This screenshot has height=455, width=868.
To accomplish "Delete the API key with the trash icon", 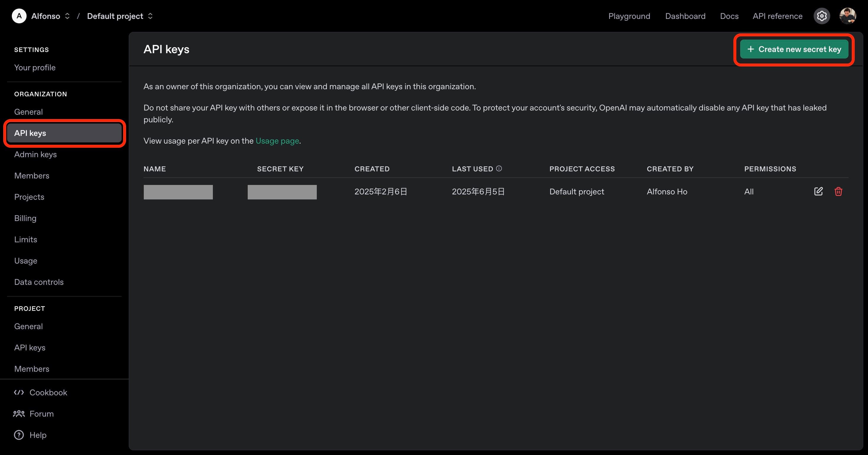I will coord(839,191).
